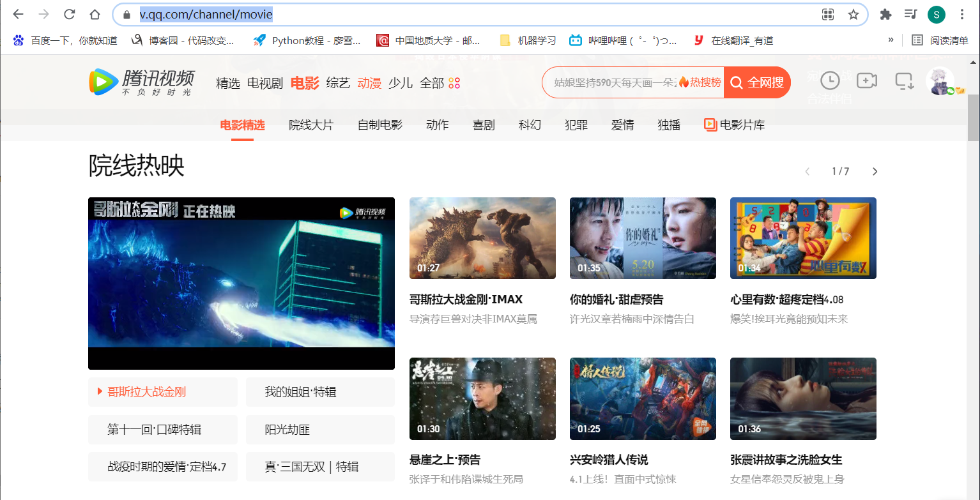Screen dimensions: 980x500
Task: Open 机器学习 bookmark folder
Action: pyautogui.click(x=528, y=40)
